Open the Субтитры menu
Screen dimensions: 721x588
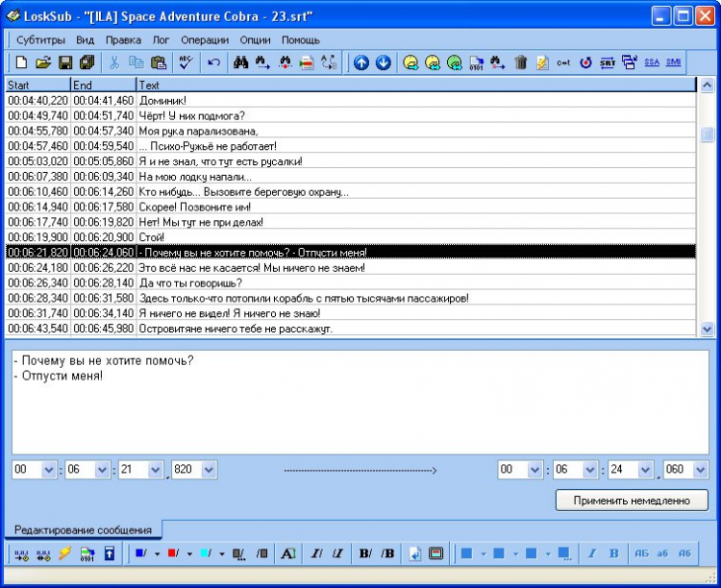click(x=41, y=40)
